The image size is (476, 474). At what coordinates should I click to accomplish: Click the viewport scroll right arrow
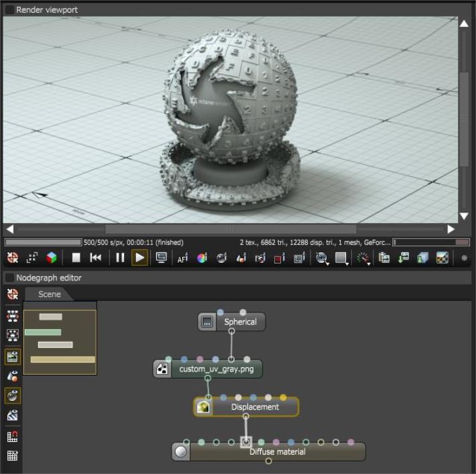tap(451, 229)
